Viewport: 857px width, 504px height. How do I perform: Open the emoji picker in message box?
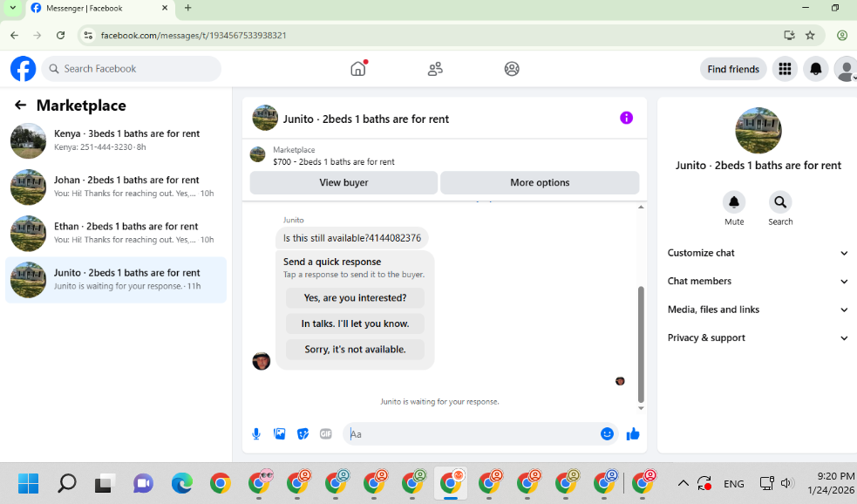607,434
